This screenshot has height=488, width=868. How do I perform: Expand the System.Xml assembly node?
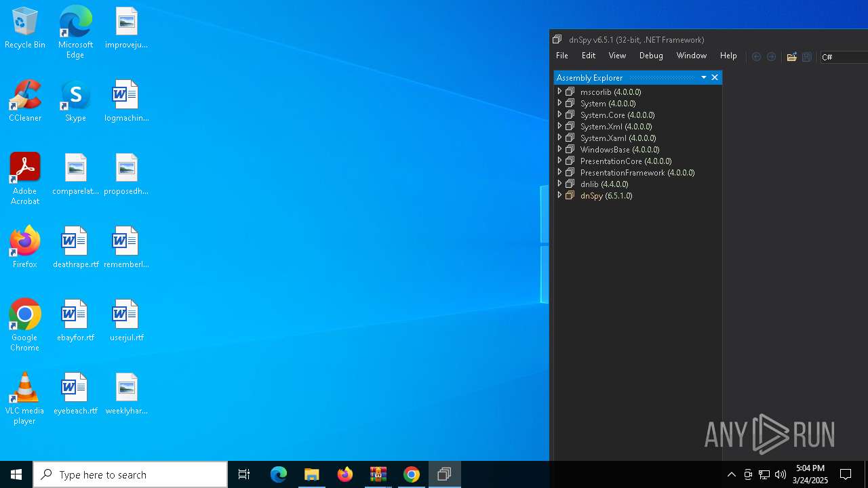[x=559, y=126]
